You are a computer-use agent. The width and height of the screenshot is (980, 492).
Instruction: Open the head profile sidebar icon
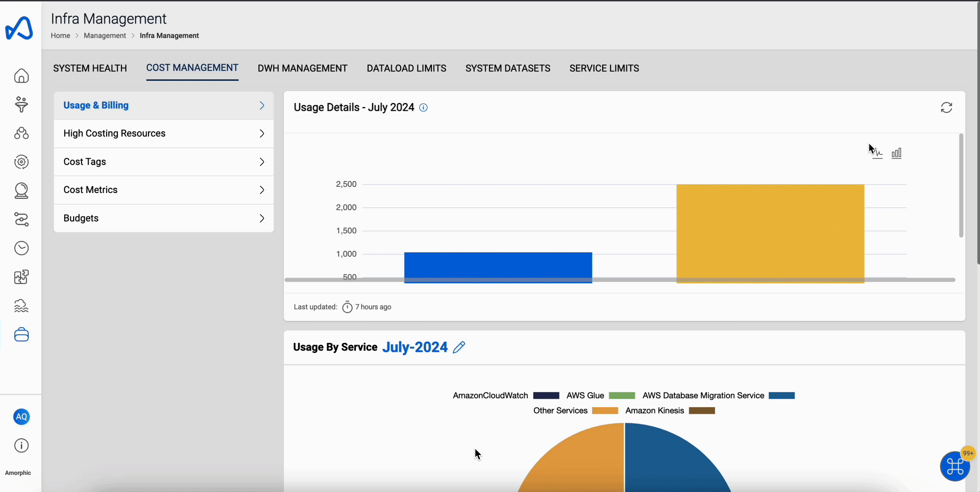click(x=21, y=191)
